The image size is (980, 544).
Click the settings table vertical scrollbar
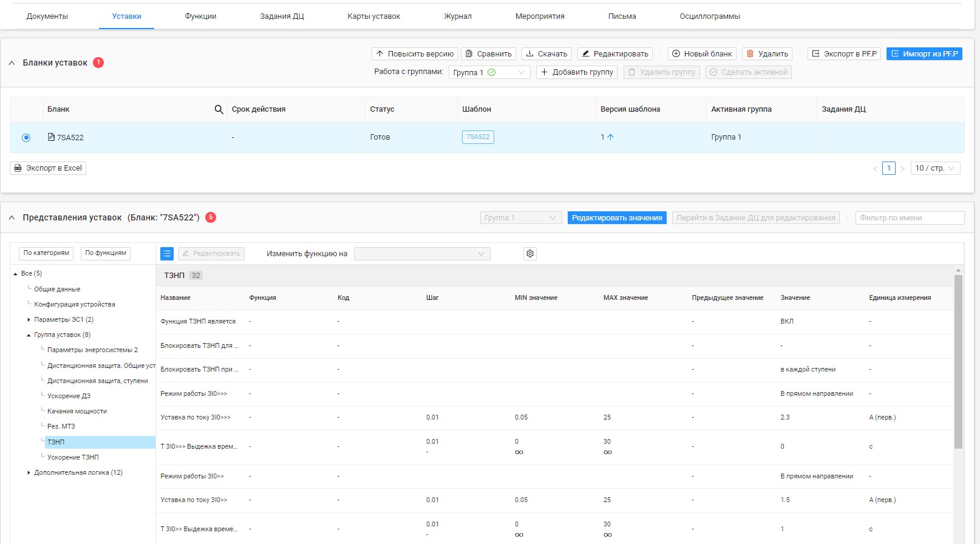click(x=958, y=361)
